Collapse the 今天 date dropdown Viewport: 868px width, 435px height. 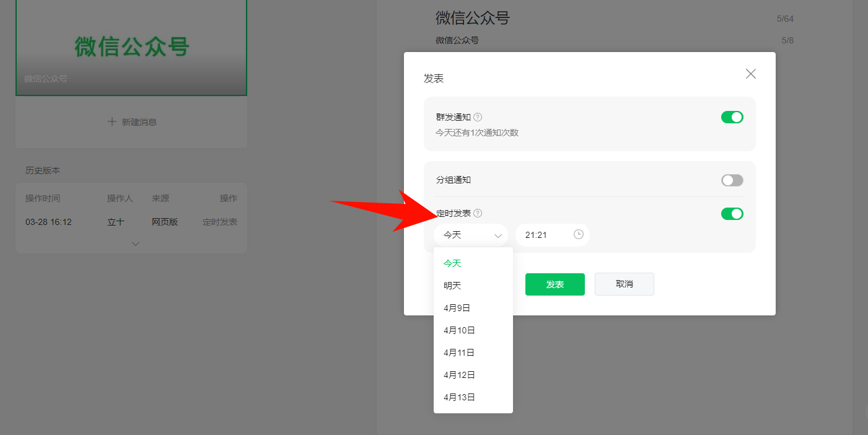click(471, 235)
